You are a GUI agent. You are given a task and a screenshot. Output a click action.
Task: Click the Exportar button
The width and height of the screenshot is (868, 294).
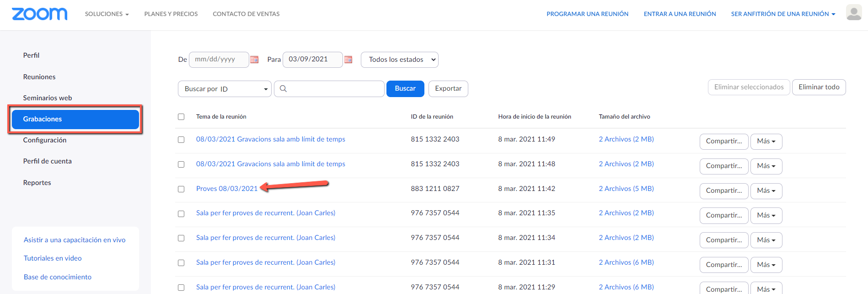click(x=448, y=89)
